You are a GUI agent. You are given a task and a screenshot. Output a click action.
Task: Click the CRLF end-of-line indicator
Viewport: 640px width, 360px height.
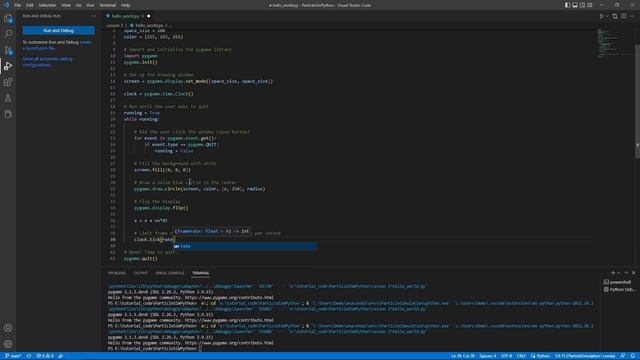(x=521, y=356)
